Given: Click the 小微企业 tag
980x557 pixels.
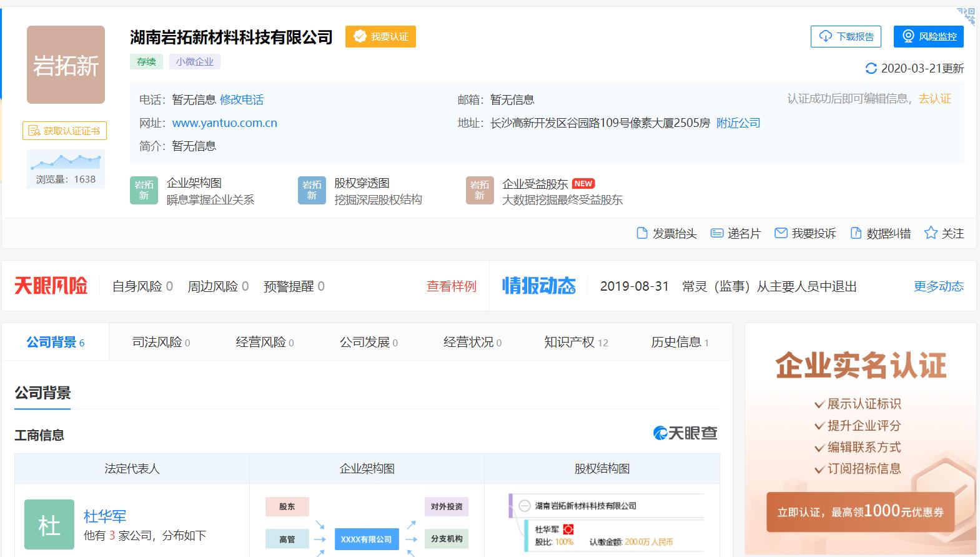Looking at the screenshot, I should (194, 61).
